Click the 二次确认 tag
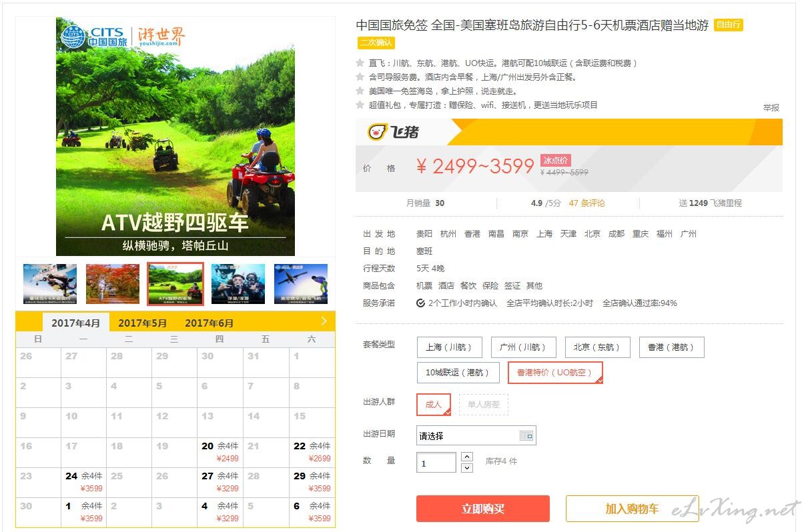Image resolution: width=808 pixels, height=532 pixels. click(x=376, y=43)
